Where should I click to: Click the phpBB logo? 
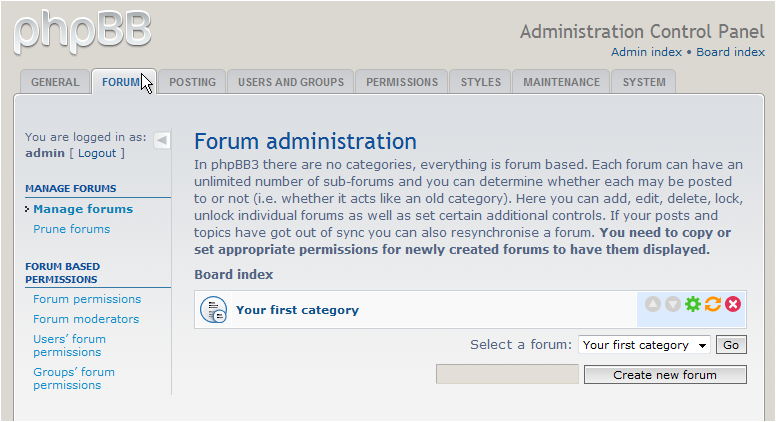tap(83, 32)
